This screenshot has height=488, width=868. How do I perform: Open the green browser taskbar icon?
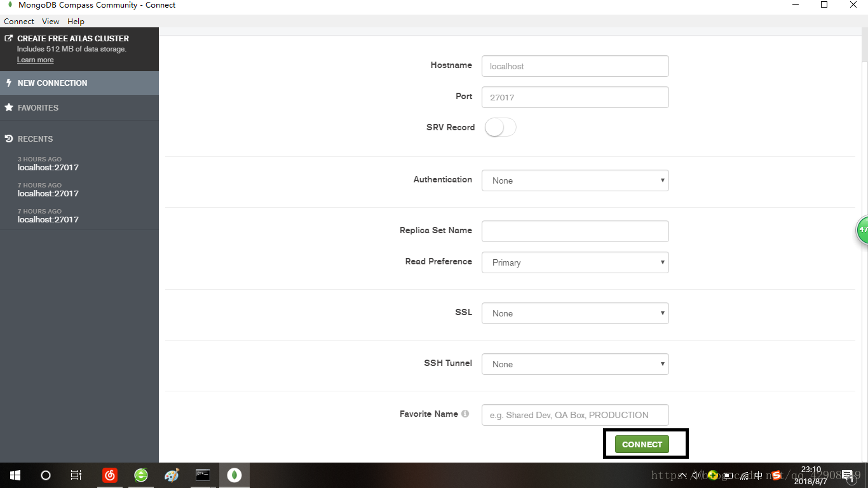[x=141, y=475]
